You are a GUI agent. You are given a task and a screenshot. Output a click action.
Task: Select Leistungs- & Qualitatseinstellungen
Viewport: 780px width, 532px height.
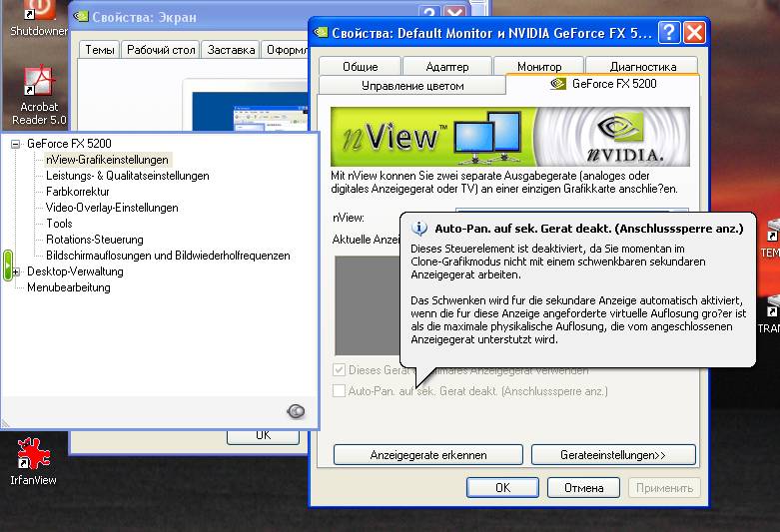(128, 176)
